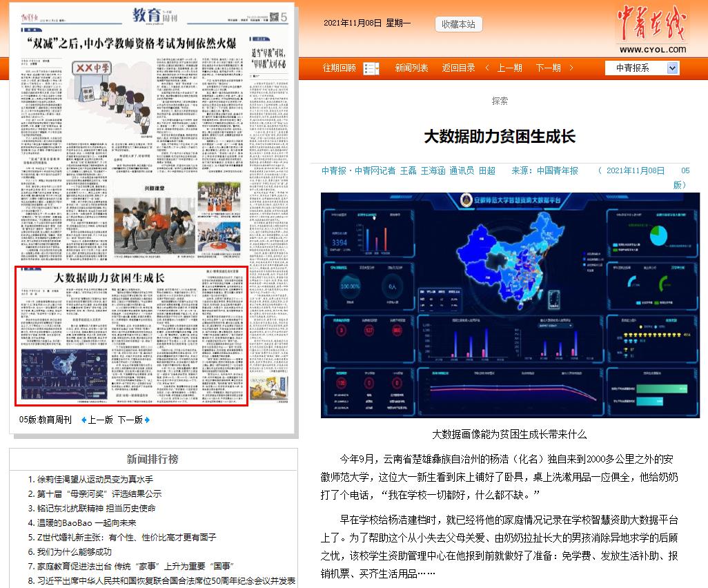Viewport: 708px width, 588px height.
Task: Go to previous issue via 上一期
Action: click(x=509, y=68)
